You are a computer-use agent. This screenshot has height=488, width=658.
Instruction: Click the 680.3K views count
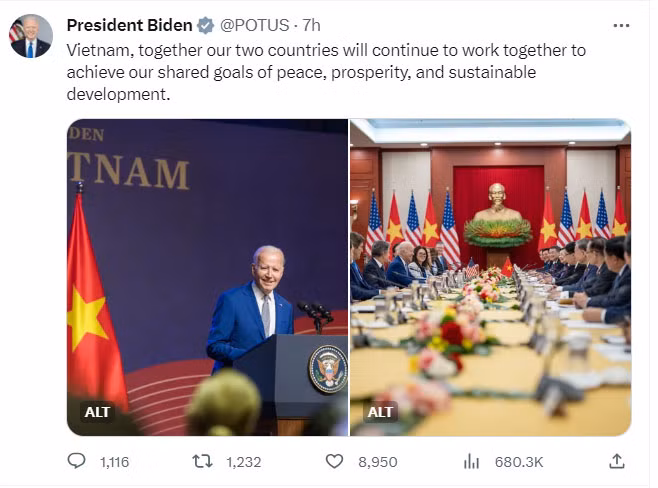click(519, 462)
